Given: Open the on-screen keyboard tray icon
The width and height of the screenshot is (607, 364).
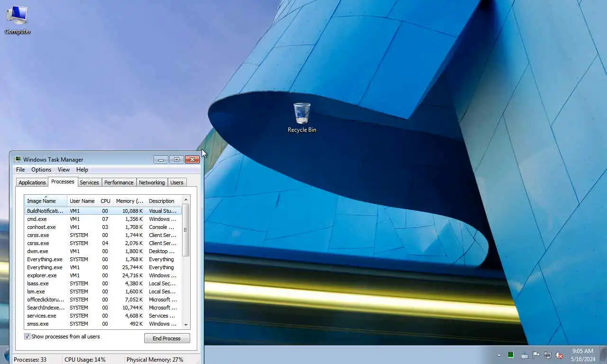Looking at the screenshot, I should coord(524,355).
